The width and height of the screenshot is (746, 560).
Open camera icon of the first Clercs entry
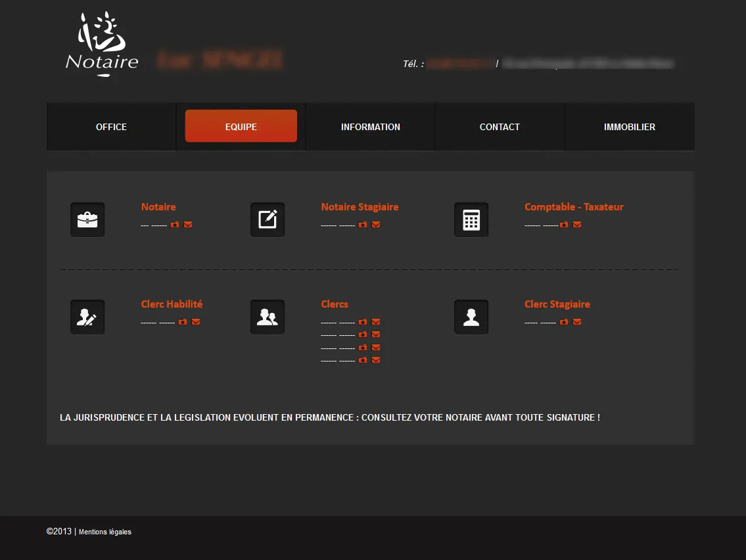(x=363, y=322)
